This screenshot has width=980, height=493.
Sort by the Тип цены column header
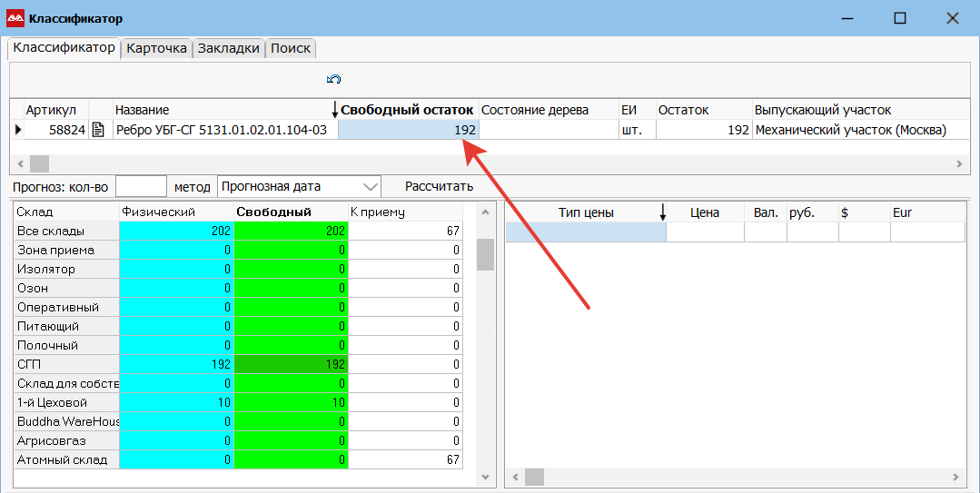pyautogui.click(x=585, y=212)
